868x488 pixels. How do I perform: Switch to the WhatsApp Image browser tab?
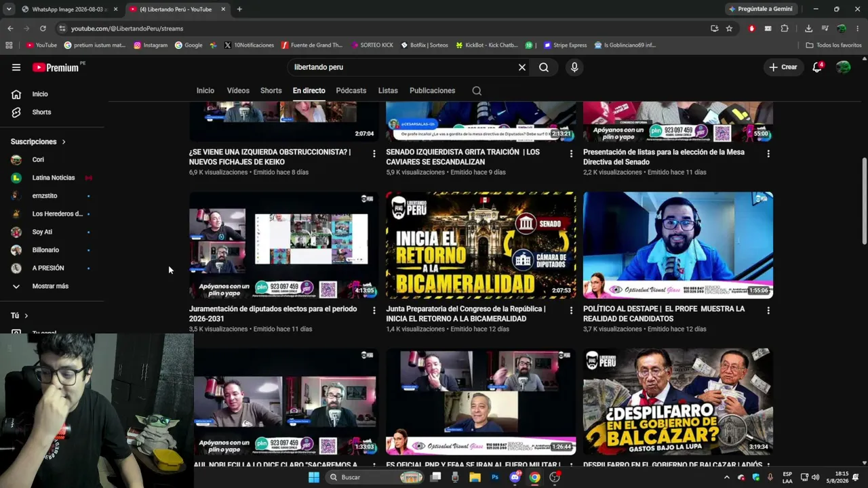pyautogui.click(x=68, y=9)
